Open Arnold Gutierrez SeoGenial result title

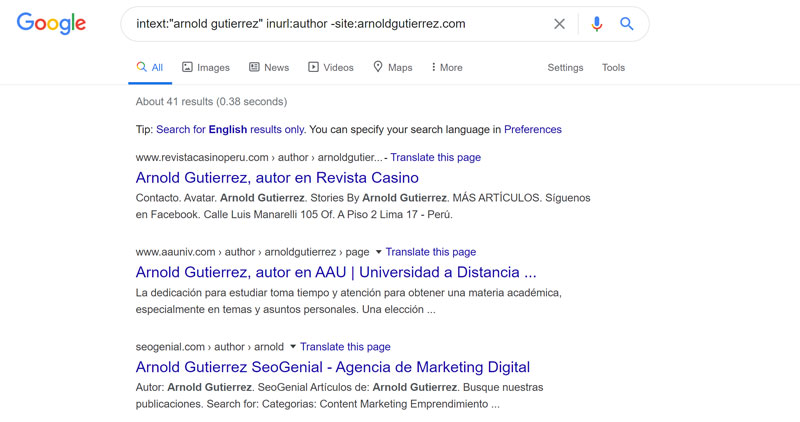tap(333, 367)
